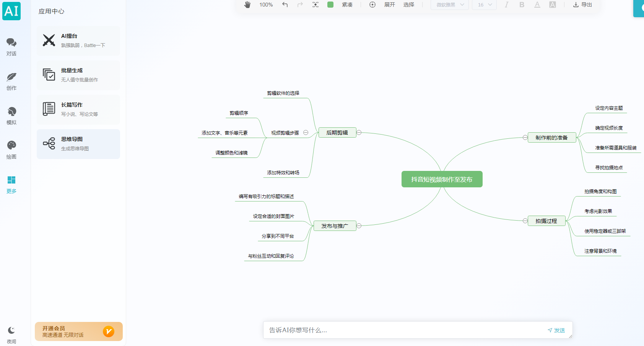
Task: Collapse the 拍摄过程 branch
Action: 525,221
